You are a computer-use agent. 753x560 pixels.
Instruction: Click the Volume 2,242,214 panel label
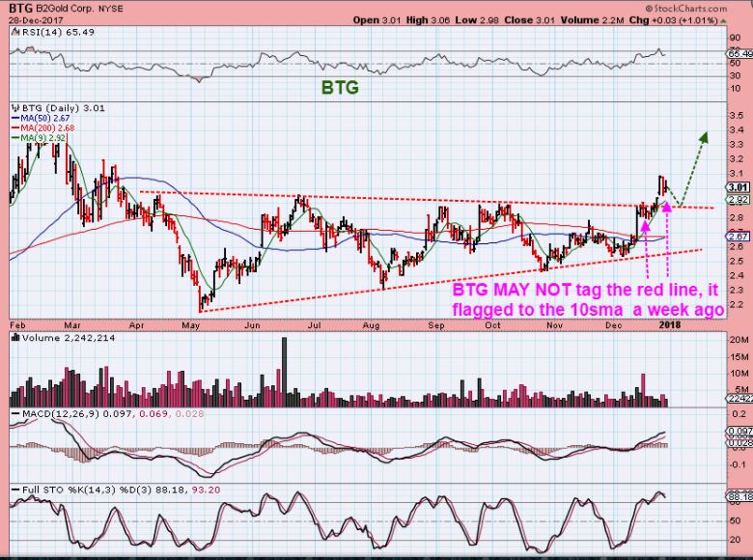(69, 338)
